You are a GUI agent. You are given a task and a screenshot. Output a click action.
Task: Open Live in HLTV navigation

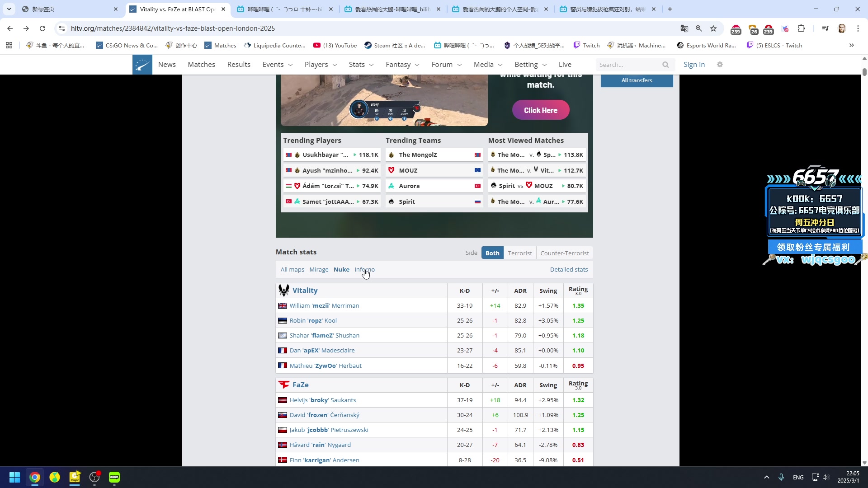(565, 65)
